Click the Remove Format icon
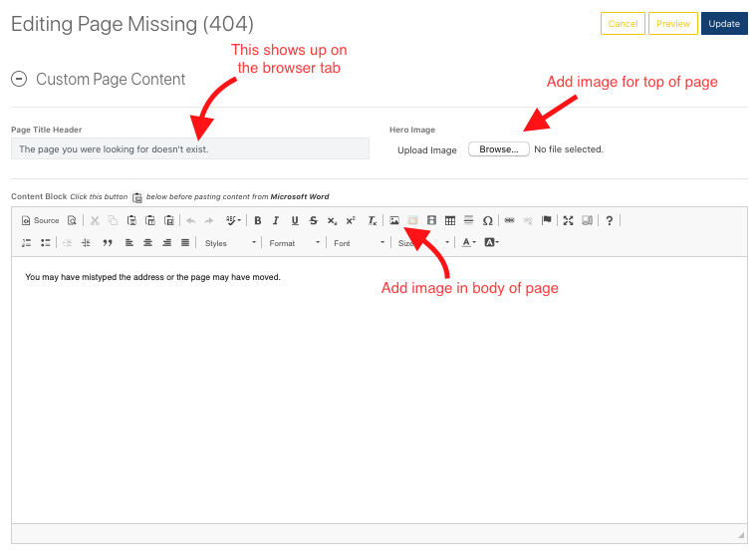Image resolution: width=756 pixels, height=560 pixels. [373, 220]
